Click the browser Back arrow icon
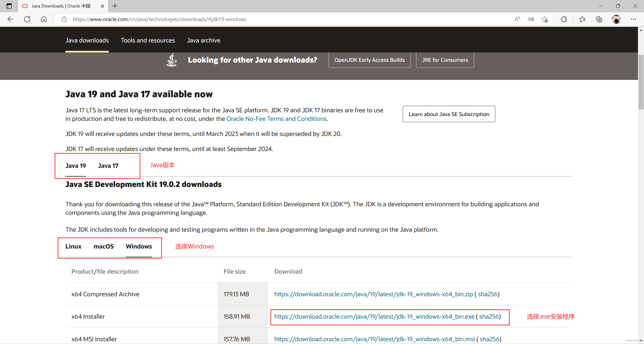 (11, 19)
